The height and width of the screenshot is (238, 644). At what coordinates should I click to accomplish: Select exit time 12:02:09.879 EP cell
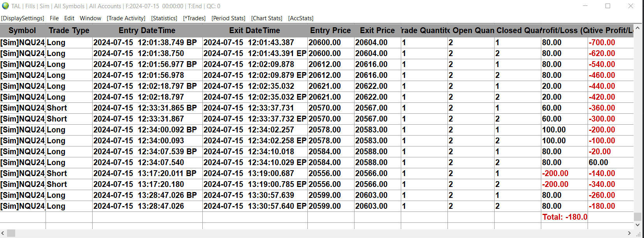point(255,75)
